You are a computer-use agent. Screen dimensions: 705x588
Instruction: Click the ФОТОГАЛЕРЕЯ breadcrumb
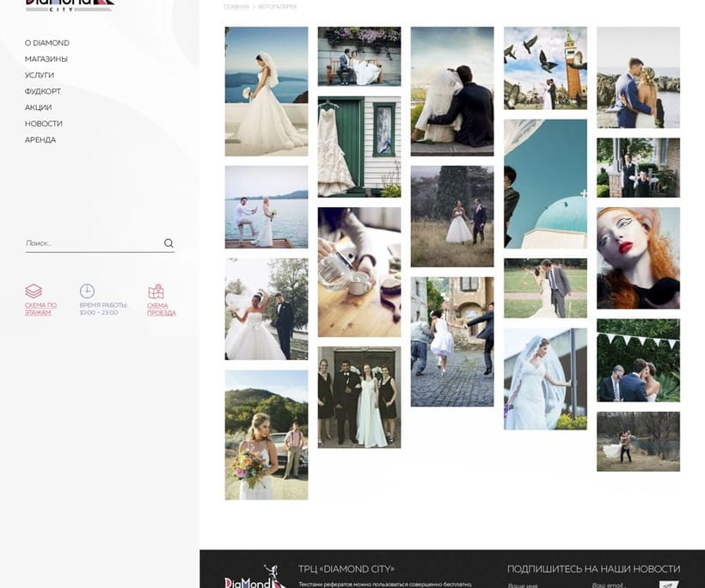277,7
